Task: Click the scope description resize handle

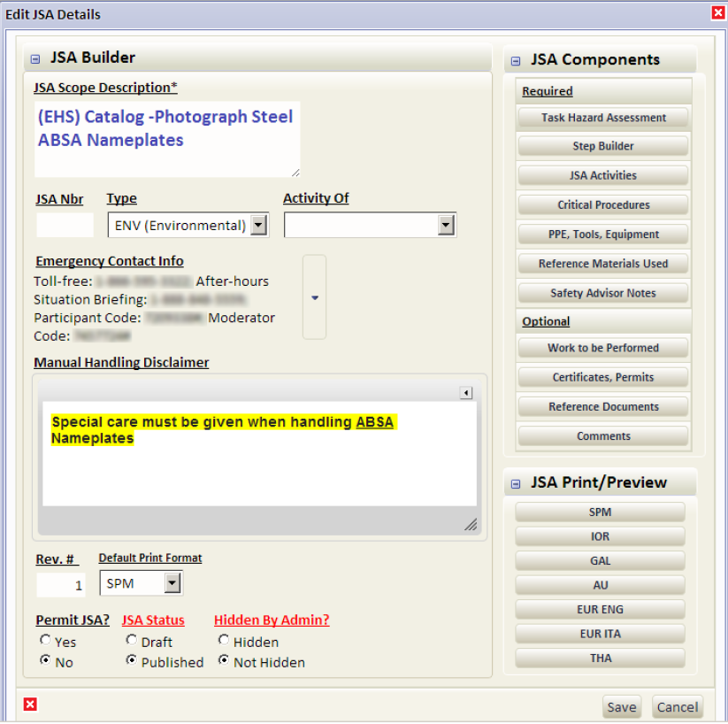Action: tap(295, 173)
